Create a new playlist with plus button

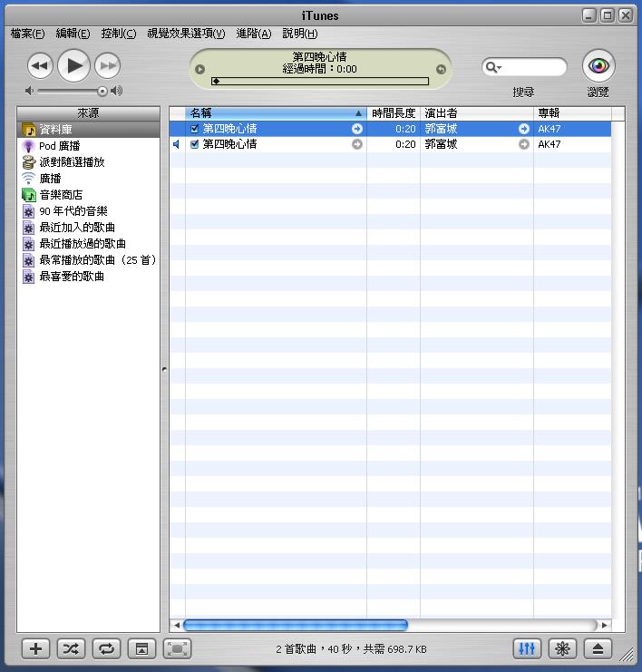(35, 648)
